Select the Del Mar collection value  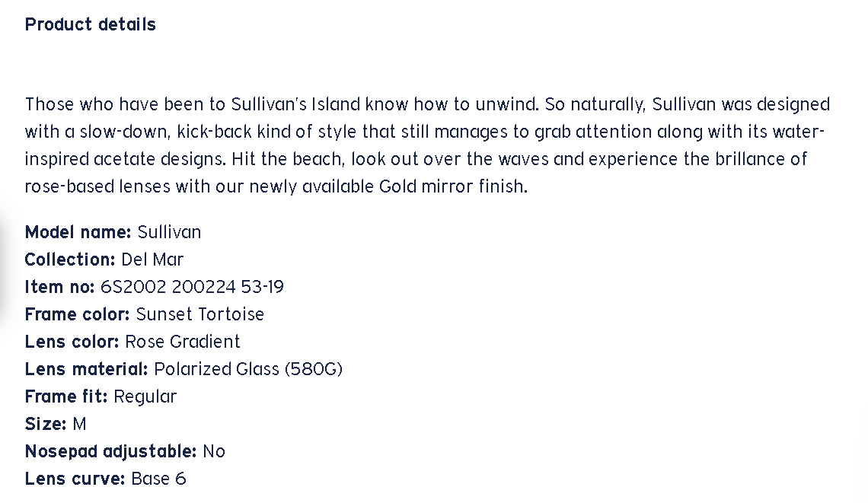click(152, 259)
